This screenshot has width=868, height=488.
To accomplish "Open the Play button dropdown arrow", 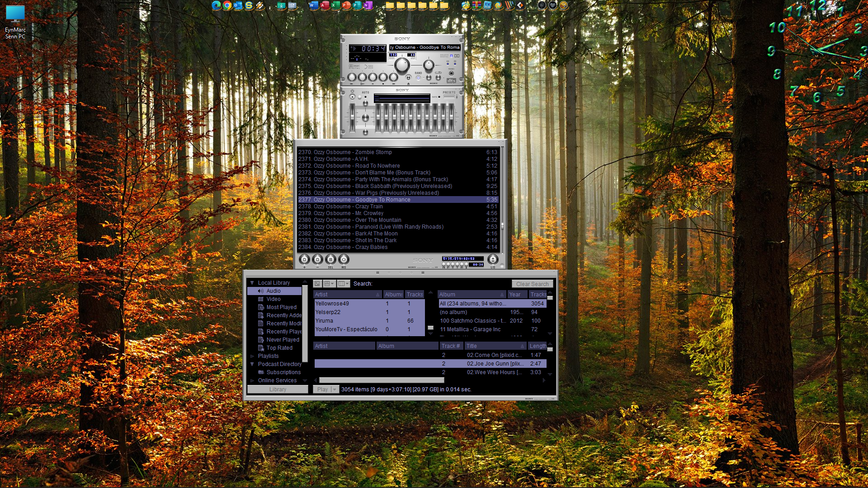I will [335, 389].
